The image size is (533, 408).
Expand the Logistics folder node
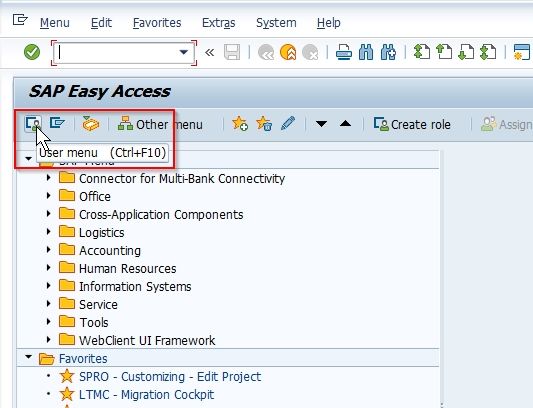click(x=49, y=232)
